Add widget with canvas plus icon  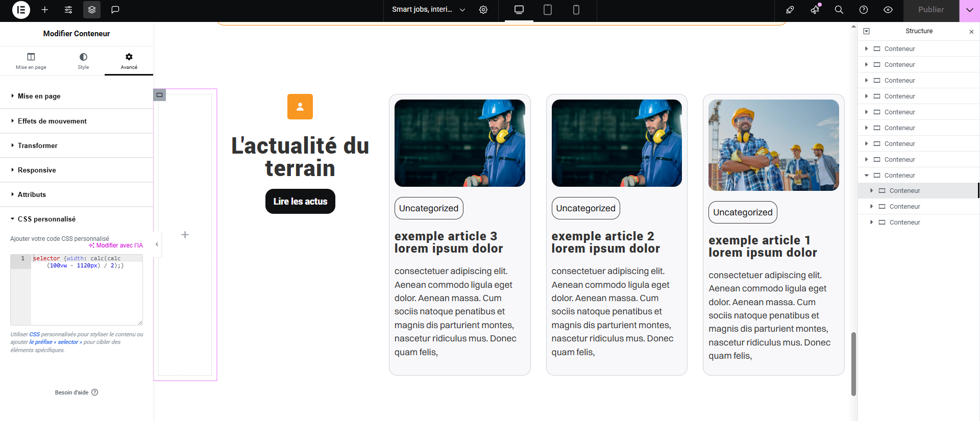click(x=185, y=235)
